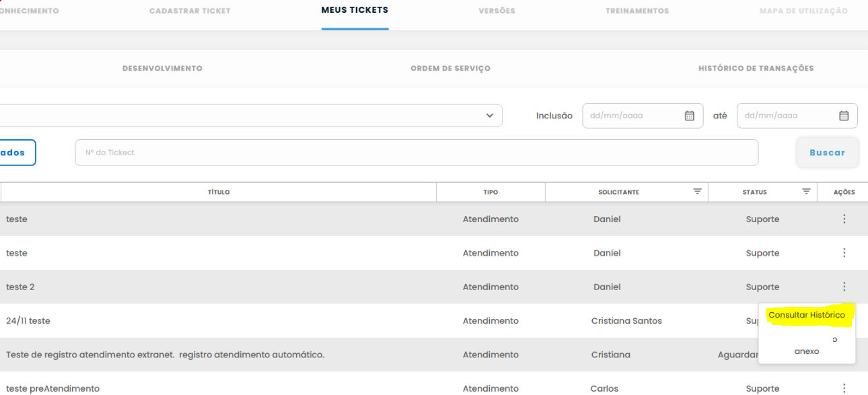The image size is (868, 395).
Task: Select the Desenvolvimento sub-tab
Action: click(162, 69)
